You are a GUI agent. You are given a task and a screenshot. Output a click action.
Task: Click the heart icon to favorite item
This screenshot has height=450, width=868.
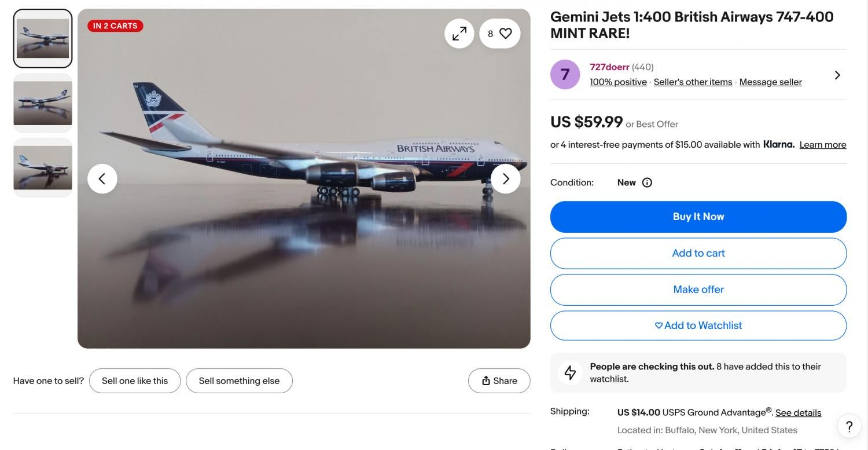tap(505, 34)
